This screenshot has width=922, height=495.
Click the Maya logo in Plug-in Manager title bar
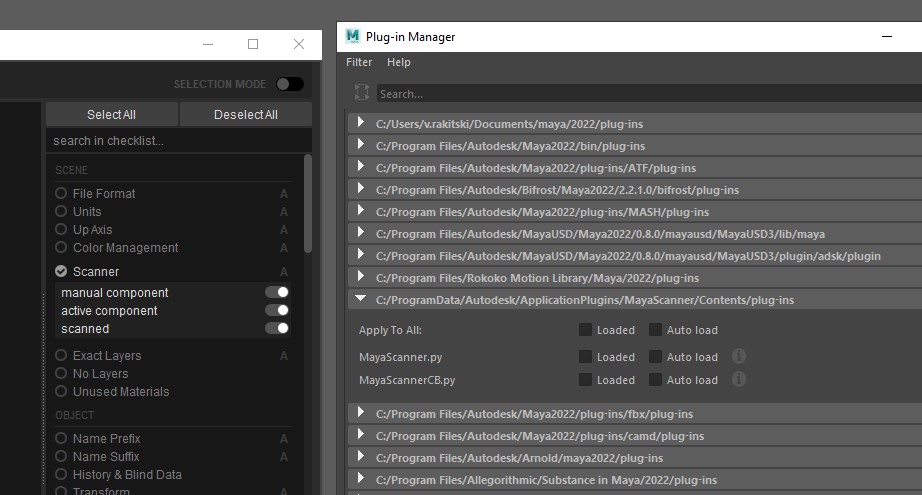[x=353, y=36]
